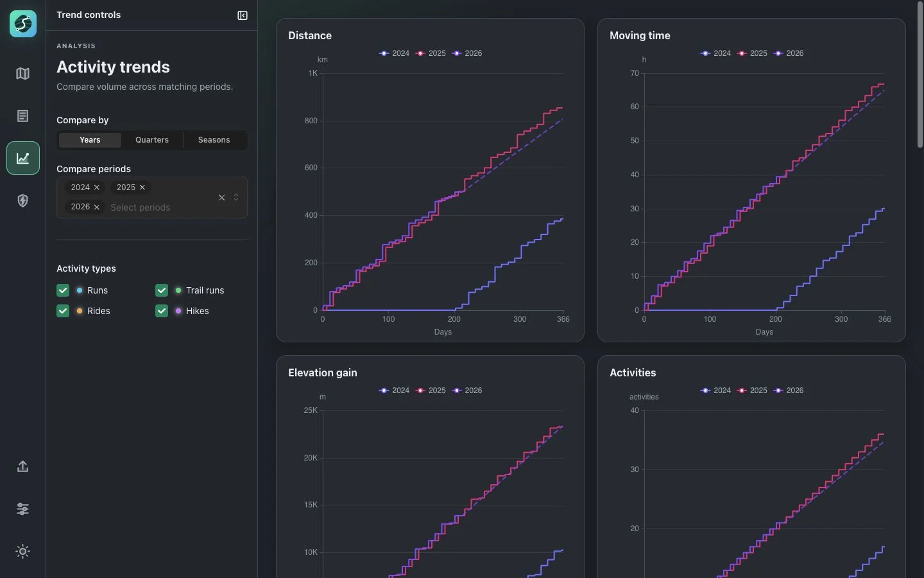Open the map view icon
This screenshot has width=924, height=578.
coord(23,74)
